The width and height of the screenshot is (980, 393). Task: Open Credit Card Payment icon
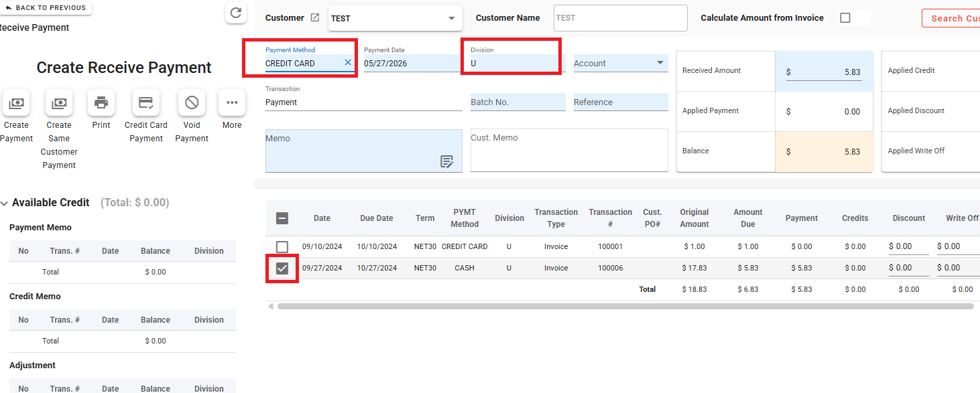[145, 102]
